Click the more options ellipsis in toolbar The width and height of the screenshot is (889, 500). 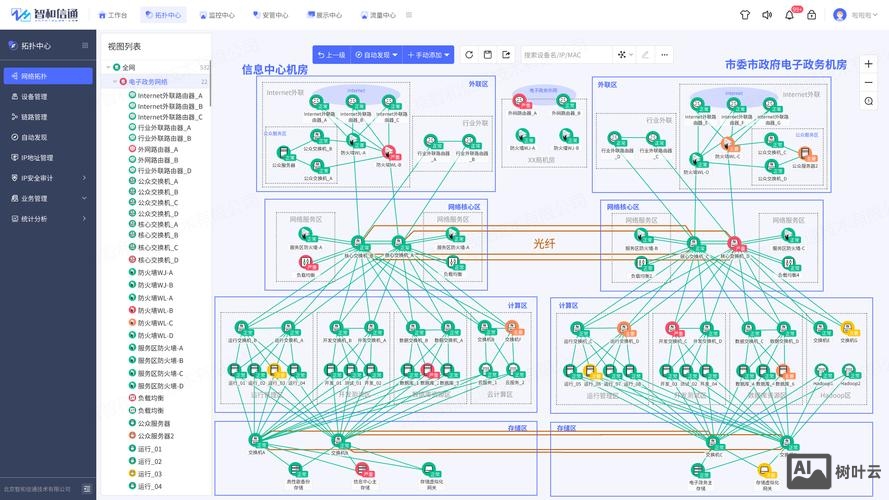pos(664,55)
